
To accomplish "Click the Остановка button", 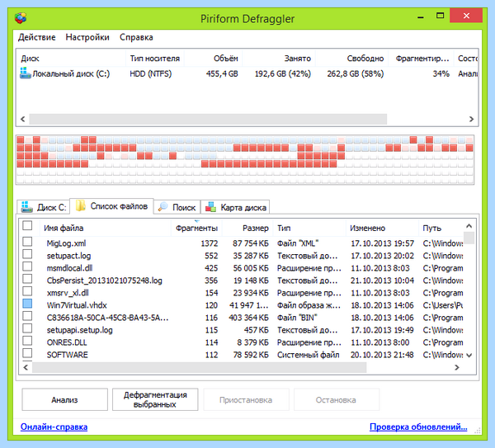I will (x=337, y=399).
